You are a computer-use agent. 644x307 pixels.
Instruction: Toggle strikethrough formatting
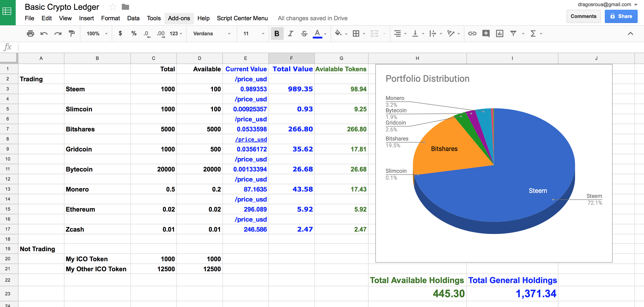pyautogui.click(x=304, y=33)
